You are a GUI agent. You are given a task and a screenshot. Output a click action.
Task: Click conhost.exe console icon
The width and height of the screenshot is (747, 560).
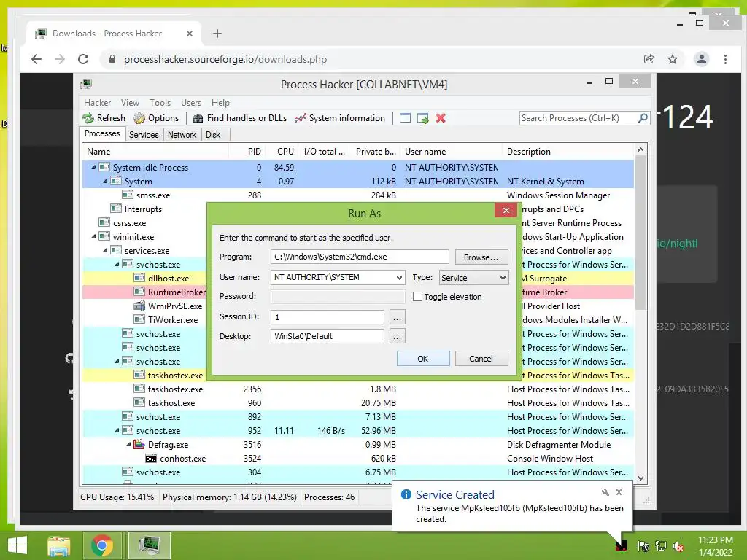pyautogui.click(x=151, y=459)
